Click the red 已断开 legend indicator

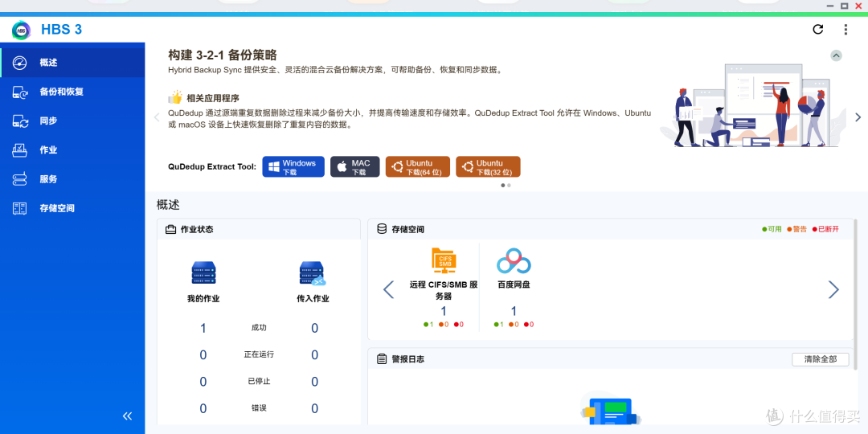[x=825, y=229]
